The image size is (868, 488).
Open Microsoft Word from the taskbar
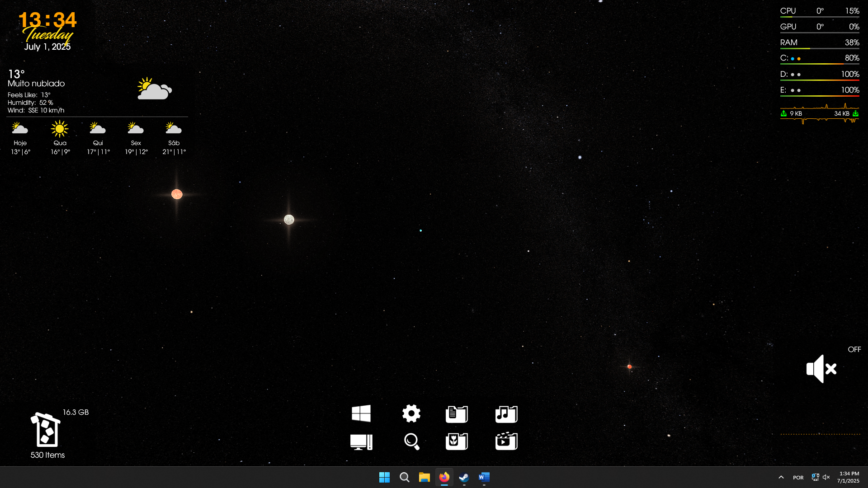(x=484, y=477)
